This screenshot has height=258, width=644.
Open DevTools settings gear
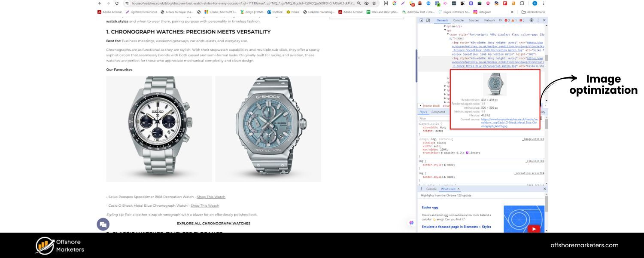click(532, 20)
